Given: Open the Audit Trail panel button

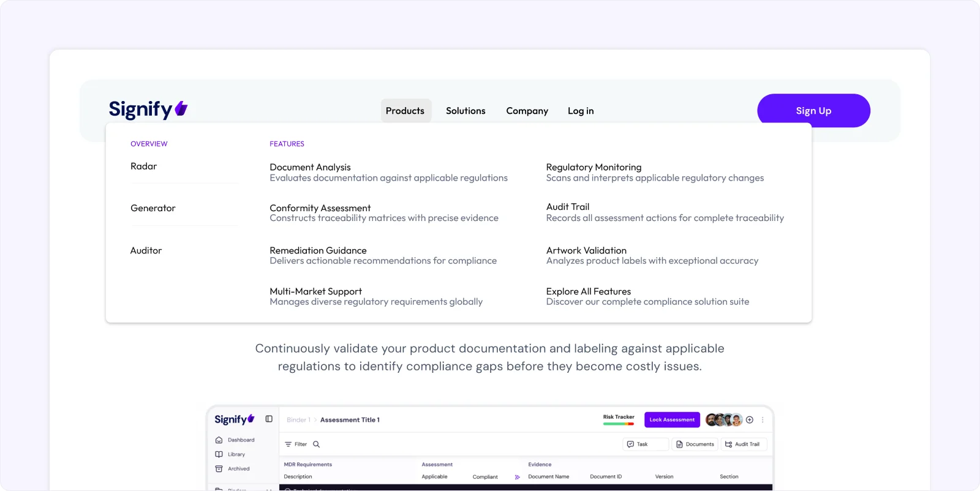Looking at the screenshot, I should (744, 444).
